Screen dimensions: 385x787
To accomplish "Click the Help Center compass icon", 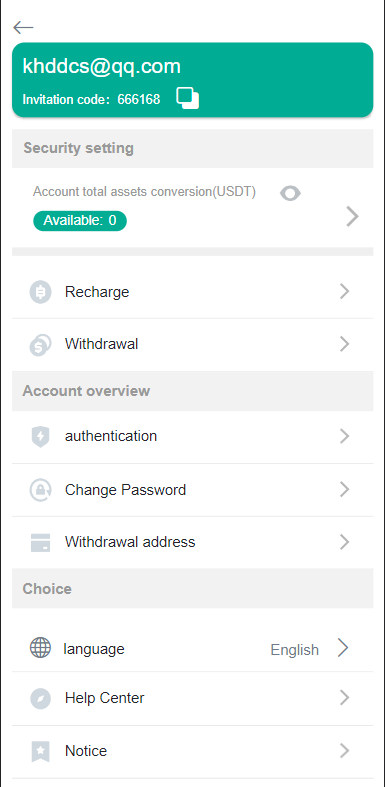I will 41,698.
